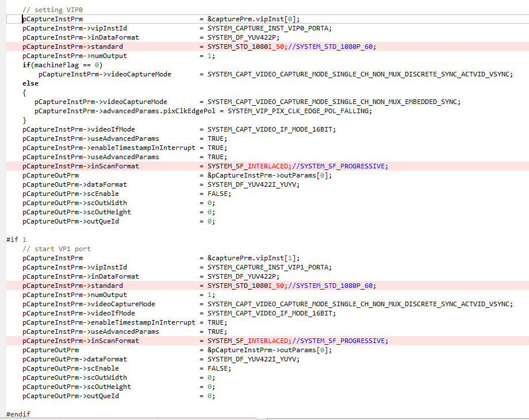The width and height of the screenshot is (529, 420).
Task: Click 'pCaptureOutPrm->scEnable' in VIP0 section
Action: click(71, 194)
